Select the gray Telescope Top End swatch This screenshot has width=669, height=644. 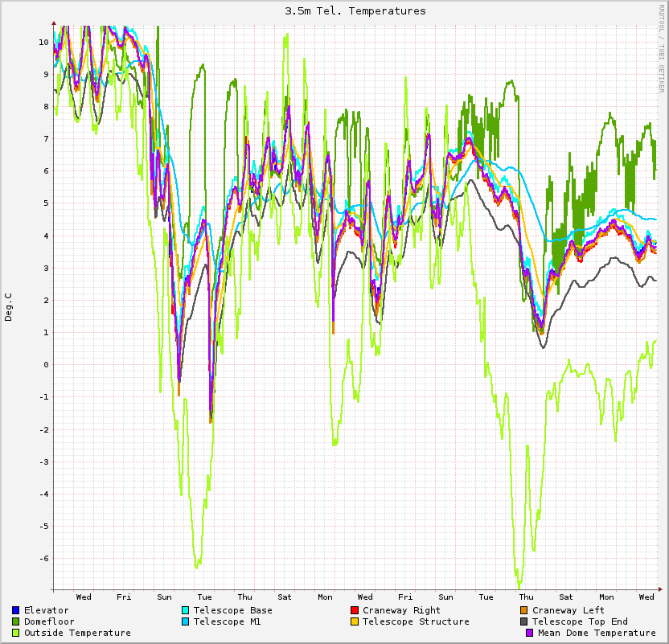click(x=524, y=621)
